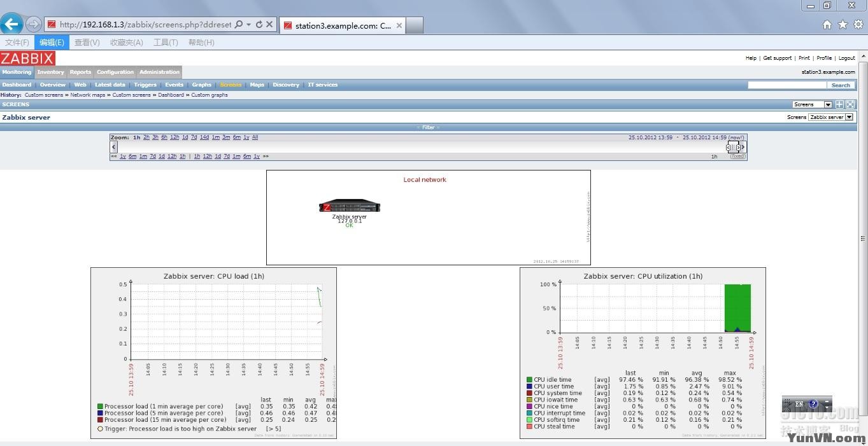Toggle the fixed time period setting
This screenshot has height=446, width=868.
point(737,157)
